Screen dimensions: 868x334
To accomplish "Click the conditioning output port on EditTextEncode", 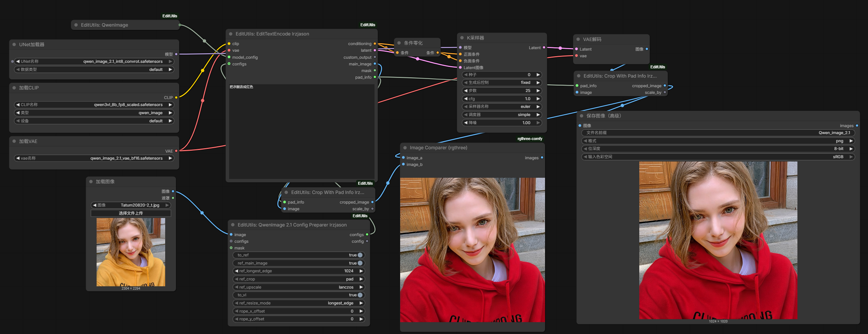I will (375, 44).
